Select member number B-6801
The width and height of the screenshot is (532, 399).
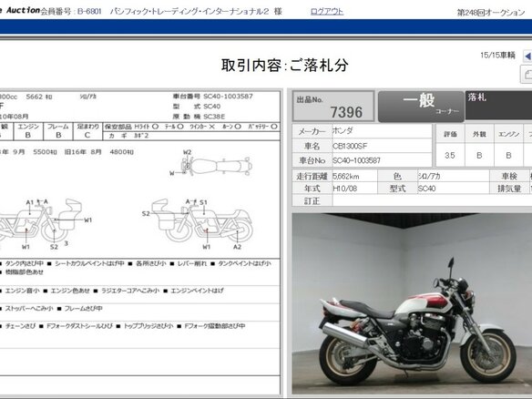coord(89,12)
